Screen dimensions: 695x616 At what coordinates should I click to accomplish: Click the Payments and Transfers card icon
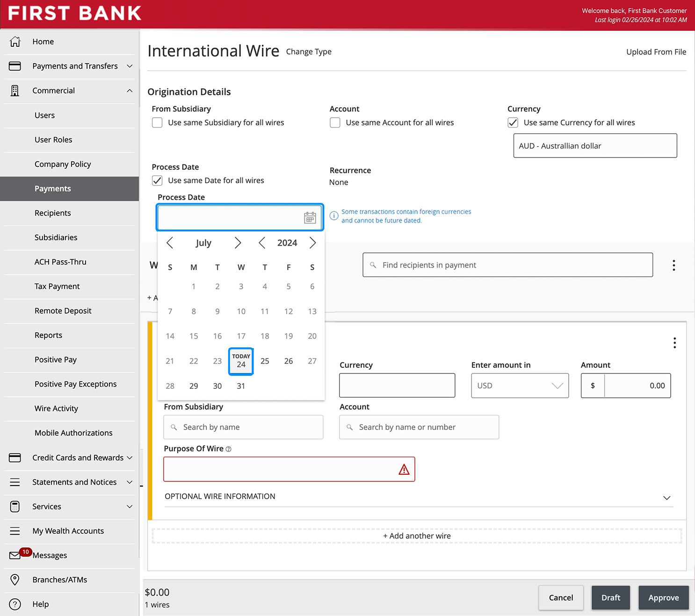click(15, 66)
